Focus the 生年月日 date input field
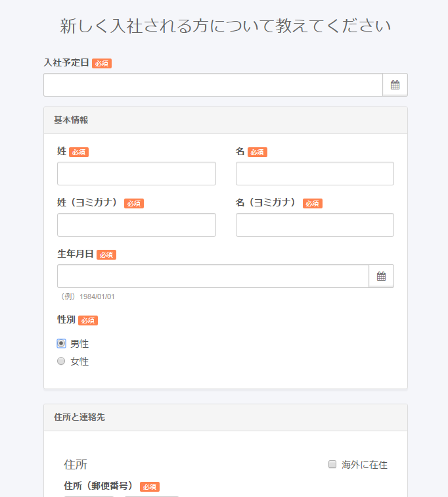This screenshot has width=448, height=497. pyautogui.click(x=213, y=276)
